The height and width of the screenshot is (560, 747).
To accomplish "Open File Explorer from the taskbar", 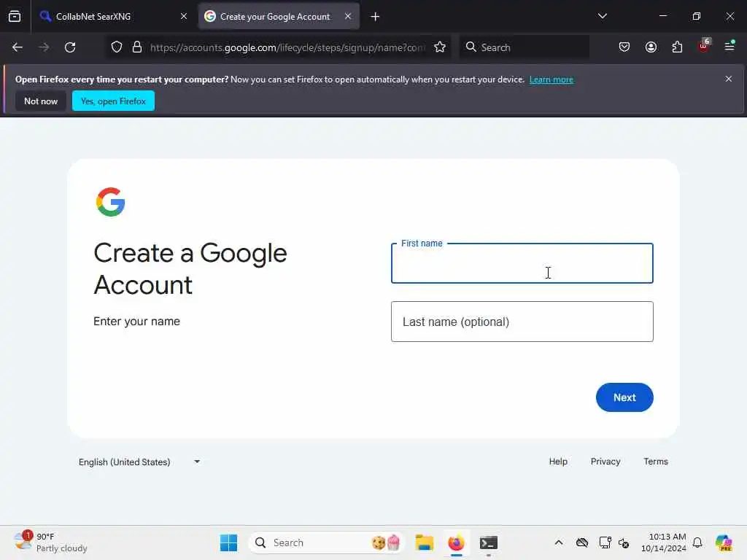I will 424,542.
